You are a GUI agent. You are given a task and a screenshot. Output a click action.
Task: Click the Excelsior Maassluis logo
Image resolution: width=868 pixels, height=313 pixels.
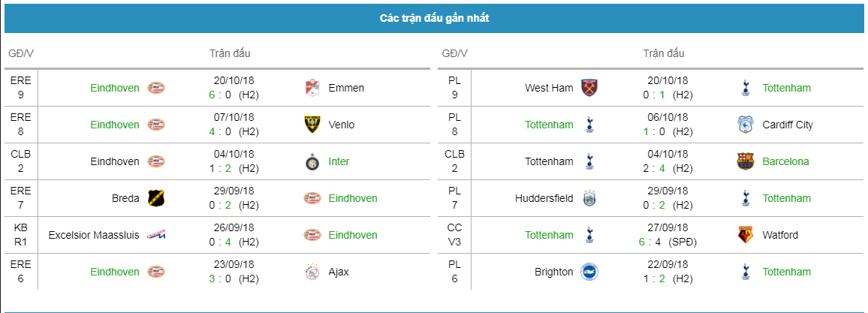coord(157,235)
